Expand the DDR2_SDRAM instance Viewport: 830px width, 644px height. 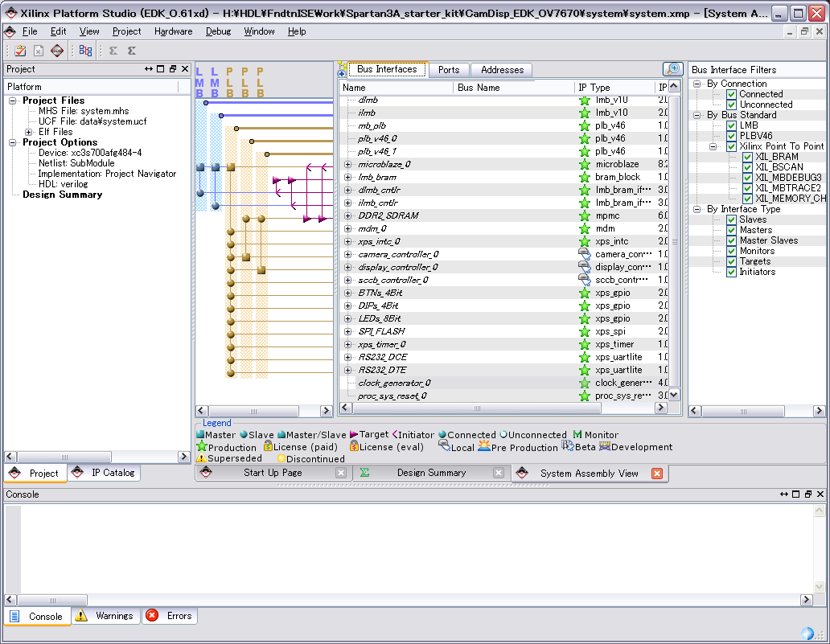347,216
